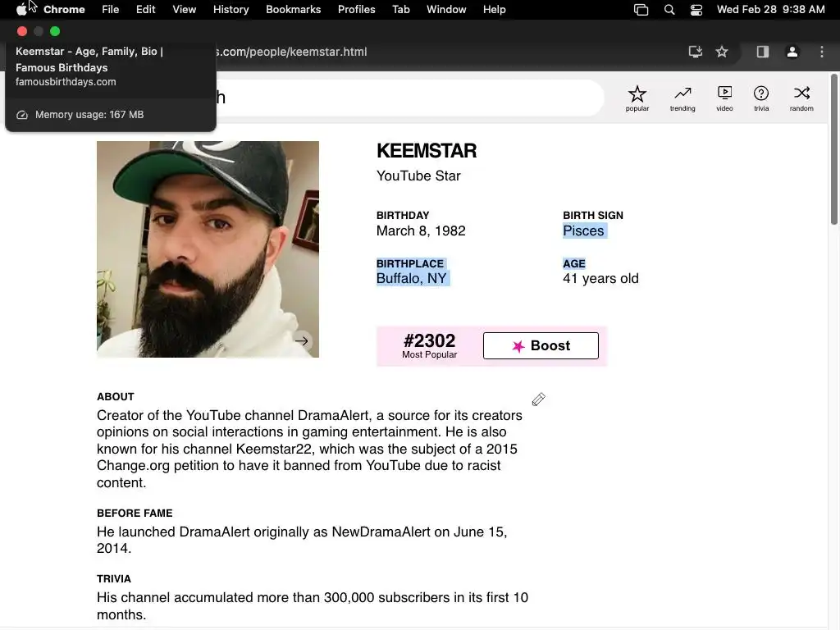Viewport: 840px width, 630px height.
Task: Open the Window menu
Action: pyautogui.click(x=446, y=10)
